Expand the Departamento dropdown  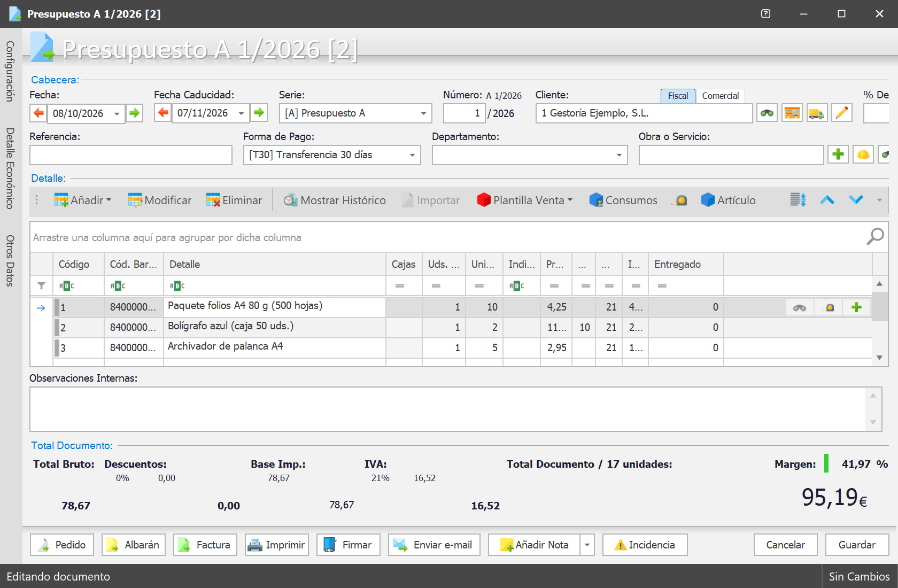619,155
